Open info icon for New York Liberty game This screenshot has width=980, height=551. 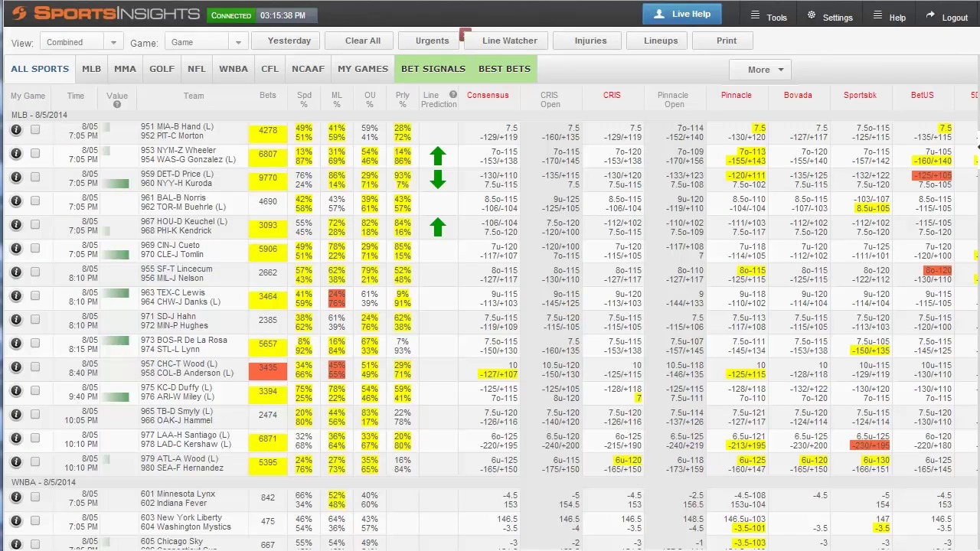pyautogui.click(x=15, y=521)
